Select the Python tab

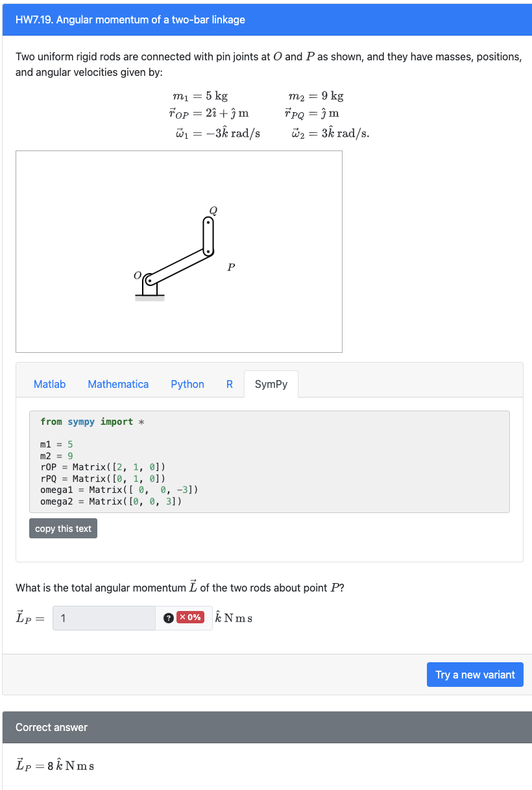click(187, 384)
